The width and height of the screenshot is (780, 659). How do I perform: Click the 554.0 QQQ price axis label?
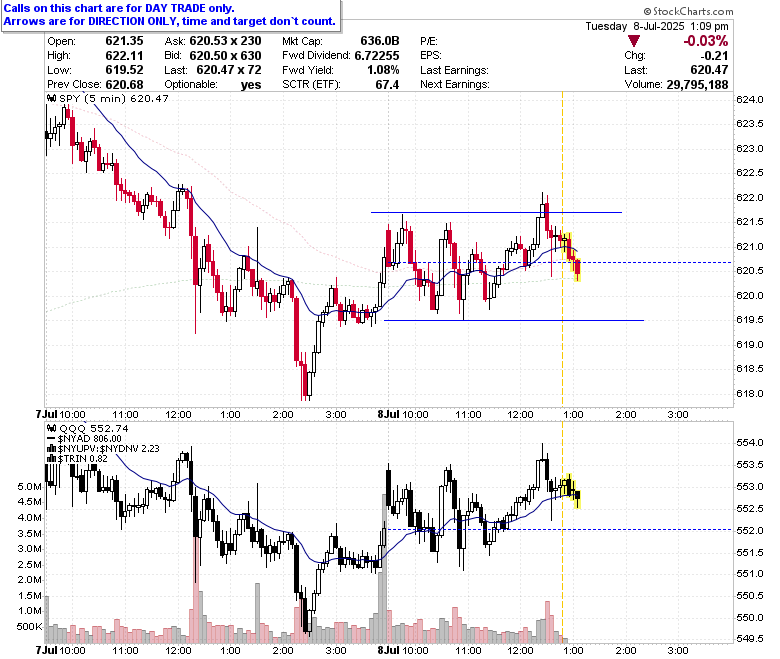click(x=750, y=443)
